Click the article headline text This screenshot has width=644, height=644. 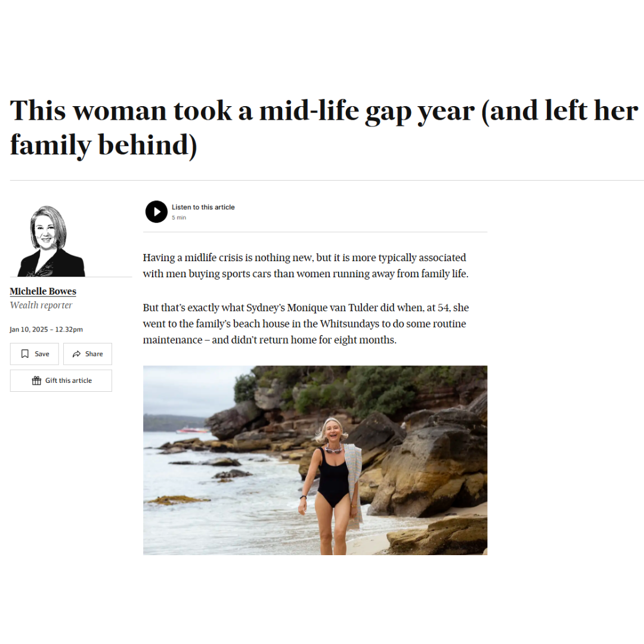tap(324, 128)
